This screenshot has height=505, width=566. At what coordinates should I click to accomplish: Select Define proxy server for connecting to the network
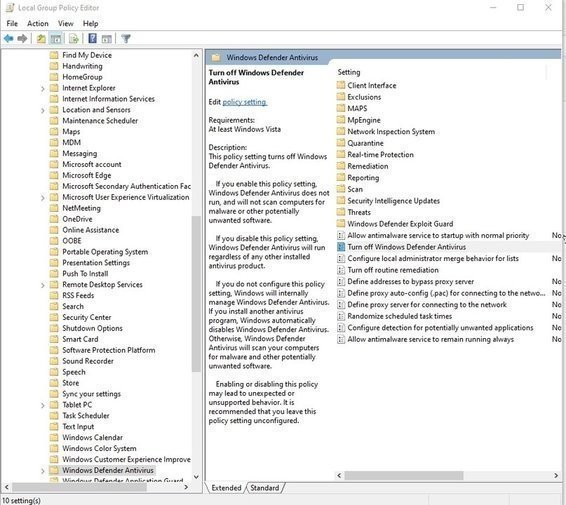coord(427,305)
